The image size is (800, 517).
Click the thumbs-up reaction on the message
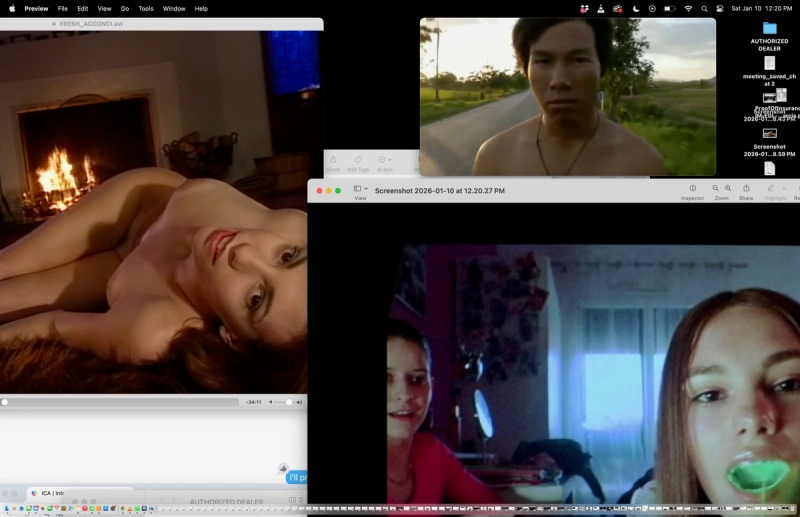pos(283,468)
